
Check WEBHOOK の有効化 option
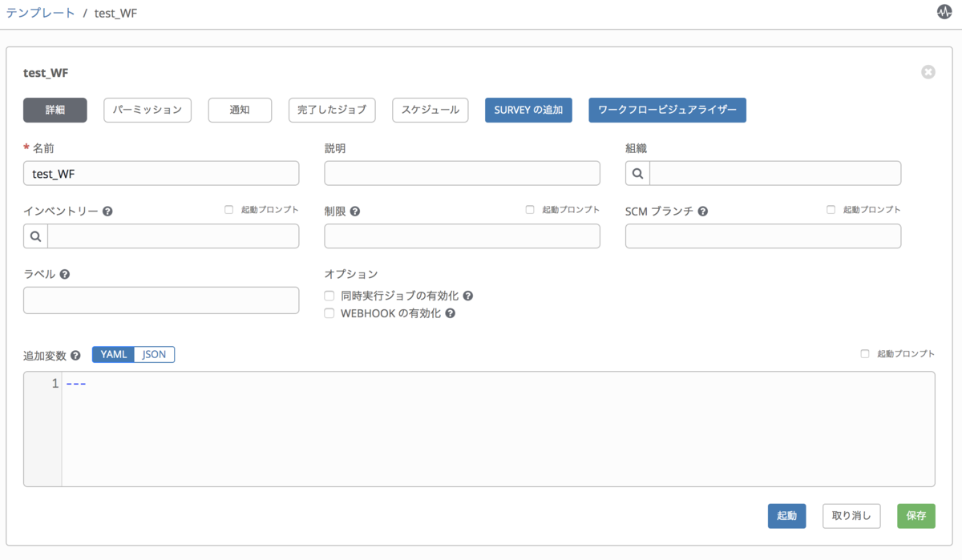[329, 313]
